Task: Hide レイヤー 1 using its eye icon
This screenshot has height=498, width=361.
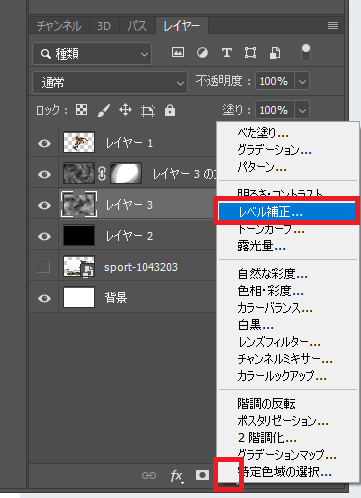Action: [44, 143]
